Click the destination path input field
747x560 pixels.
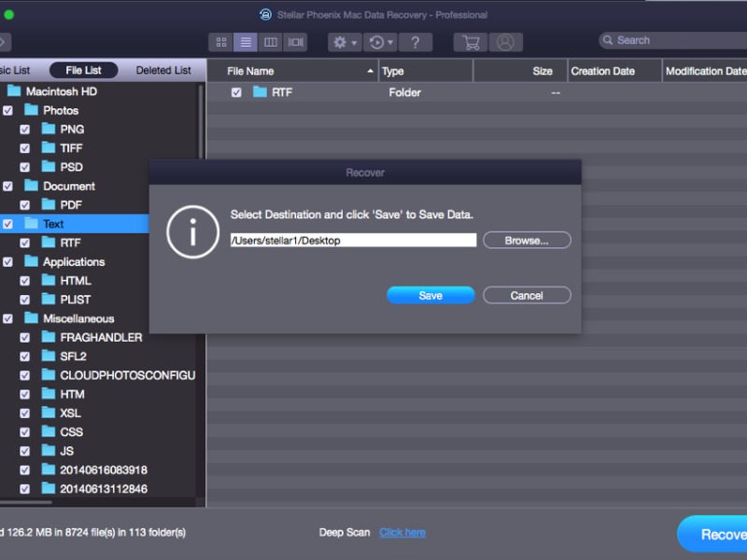tap(353, 240)
